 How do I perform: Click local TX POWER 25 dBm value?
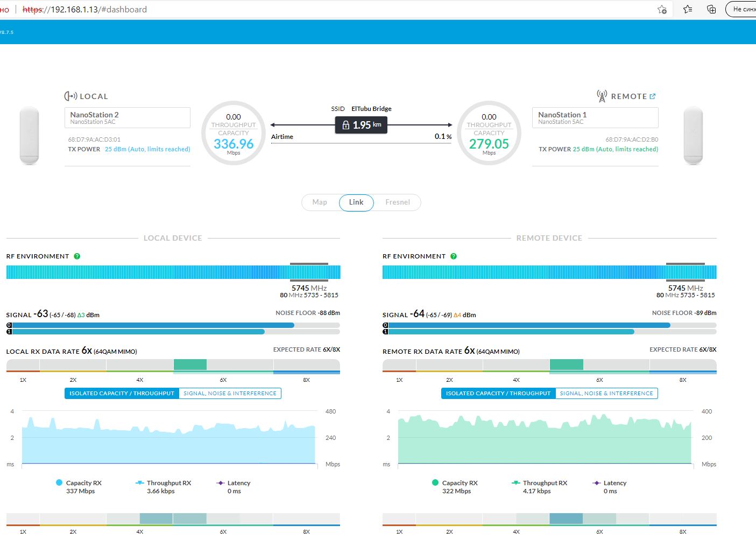(x=147, y=149)
